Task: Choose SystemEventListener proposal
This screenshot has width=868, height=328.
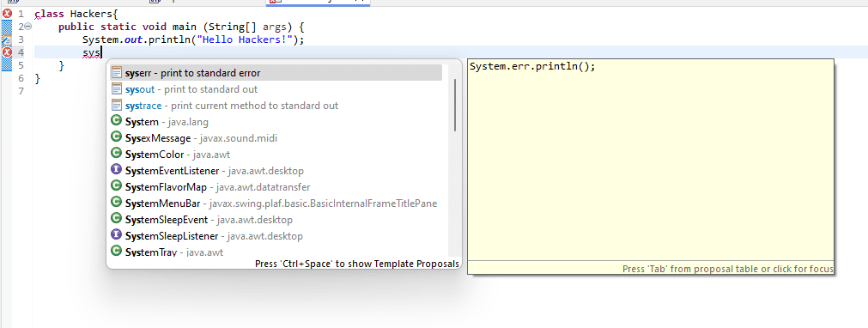Action: point(276,171)
